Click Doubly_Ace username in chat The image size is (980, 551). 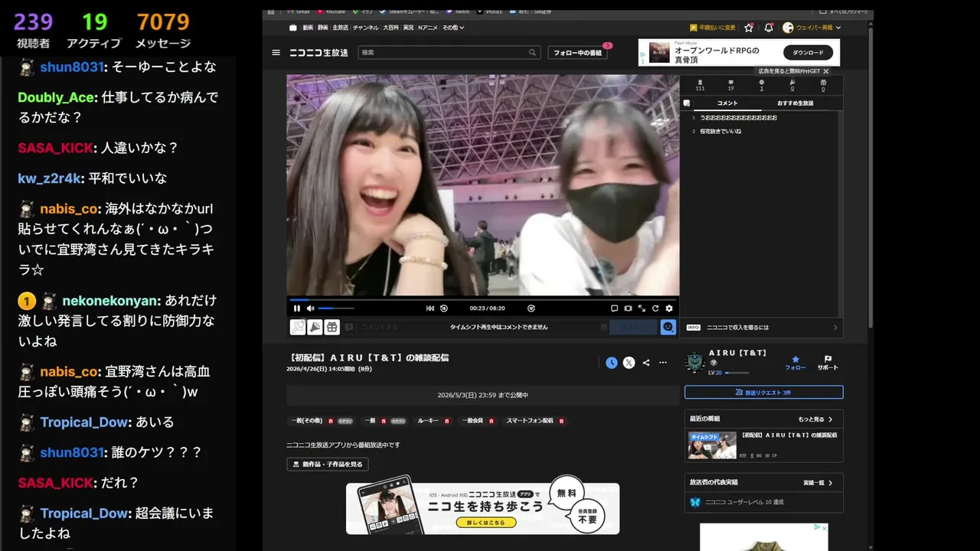pyautogui.click(x=56, y=97)
